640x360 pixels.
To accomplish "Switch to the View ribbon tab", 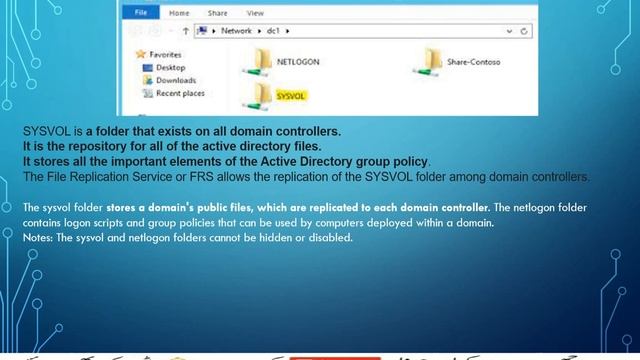I will click(x=255, y=13).
